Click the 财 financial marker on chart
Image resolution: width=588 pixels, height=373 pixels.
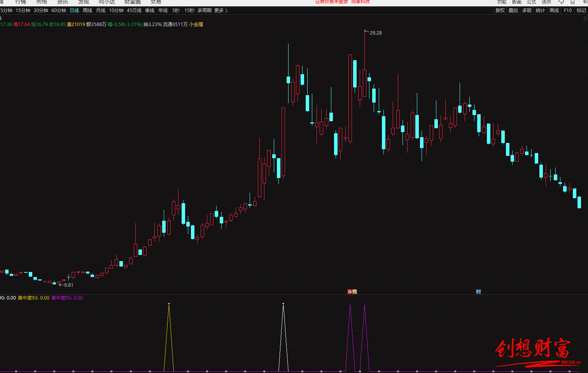click(x=478, y=292)
